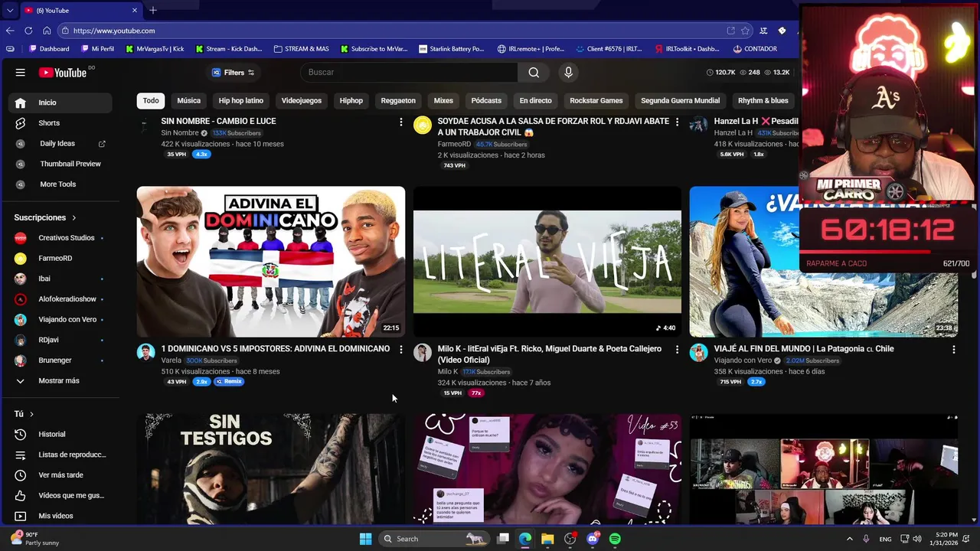980x551 pixels.
Task: Open the YouTube hamburger guide menu
Action: [21, 73]
